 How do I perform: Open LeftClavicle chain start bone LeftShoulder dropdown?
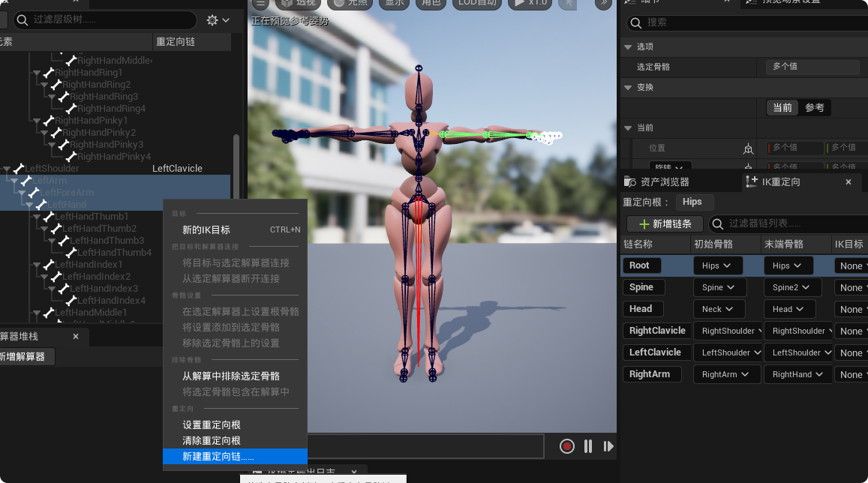(728, 352)
